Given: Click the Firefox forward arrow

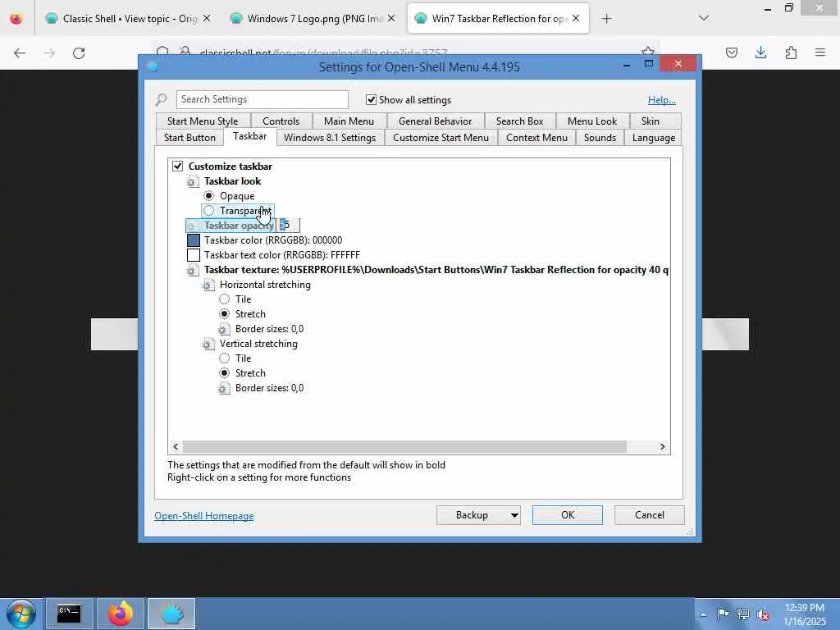Looking at the screenshot, I should pos(48,53).
